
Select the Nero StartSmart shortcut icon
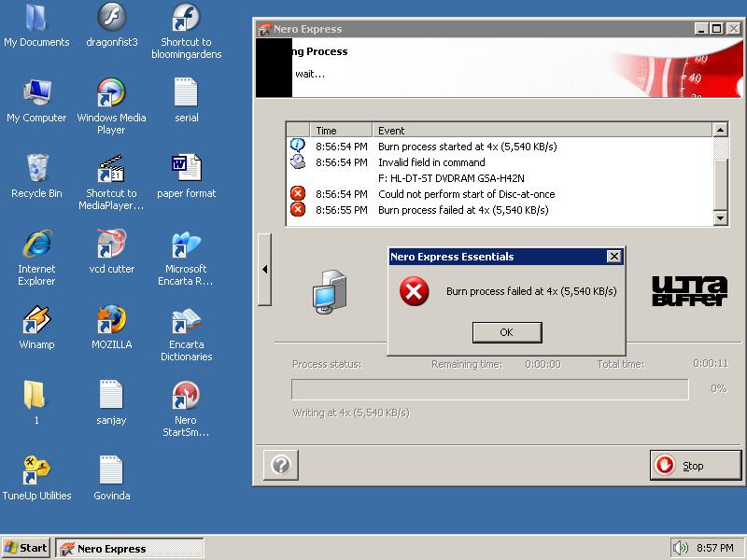[x=186, y=409]
